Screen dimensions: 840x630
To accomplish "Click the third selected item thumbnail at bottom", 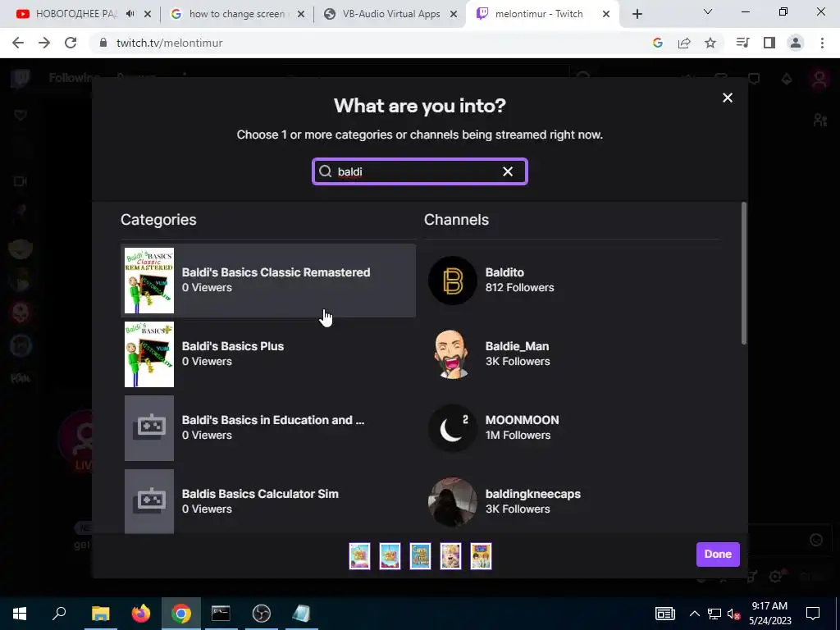I will (x=420, y=555).
